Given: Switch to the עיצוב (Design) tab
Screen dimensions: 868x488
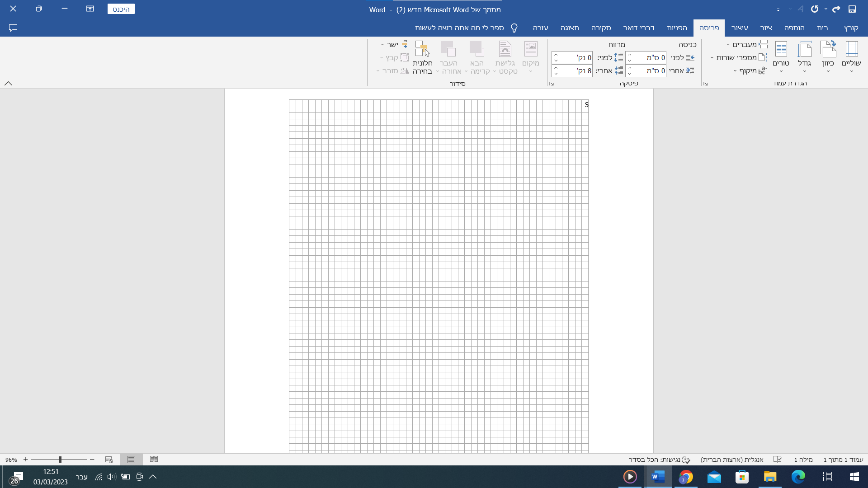Looking at the screenshot, I should coord(740,28).
